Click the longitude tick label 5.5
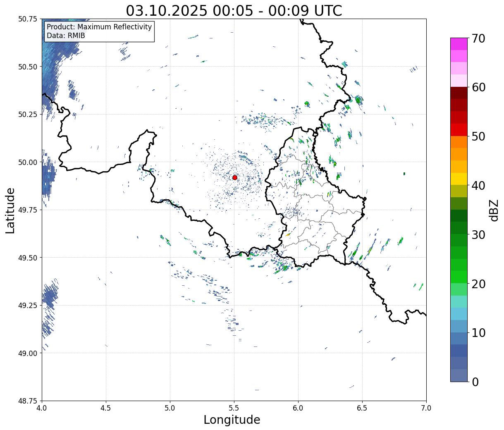 pos(234,408)
